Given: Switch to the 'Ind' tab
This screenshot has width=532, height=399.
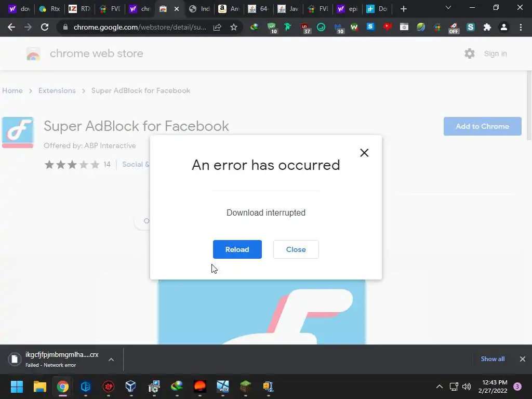Looking at the screenshot, I should [199, 9].
